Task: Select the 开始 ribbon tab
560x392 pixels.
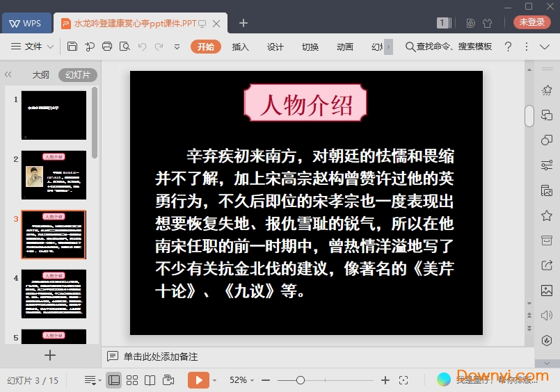Action: point(206,47)
